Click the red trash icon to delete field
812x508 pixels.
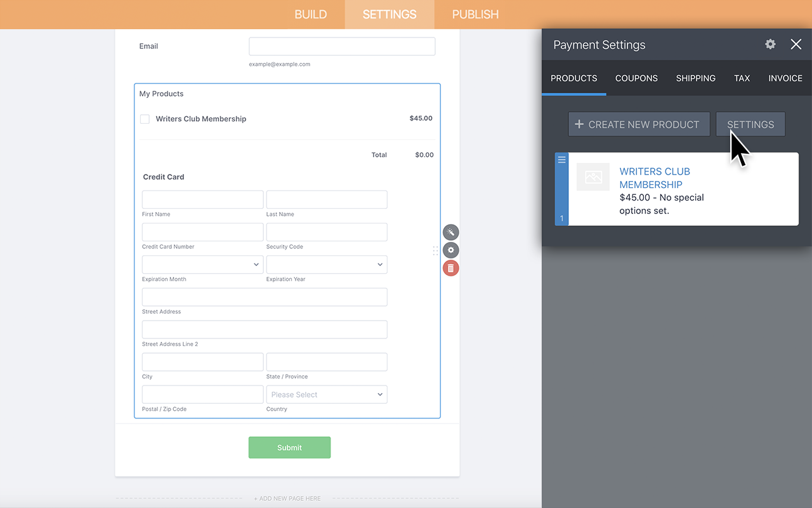tap(450, 267)
